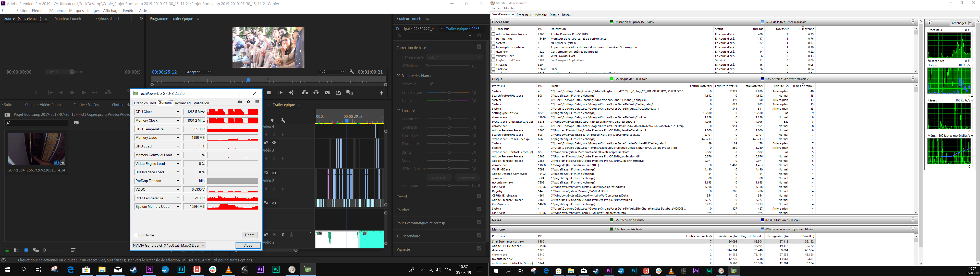The height and width of the screenshot is (276, 980).
Task: Take a screenshot with GPU-Z camera icon
Action: [240, 102]
